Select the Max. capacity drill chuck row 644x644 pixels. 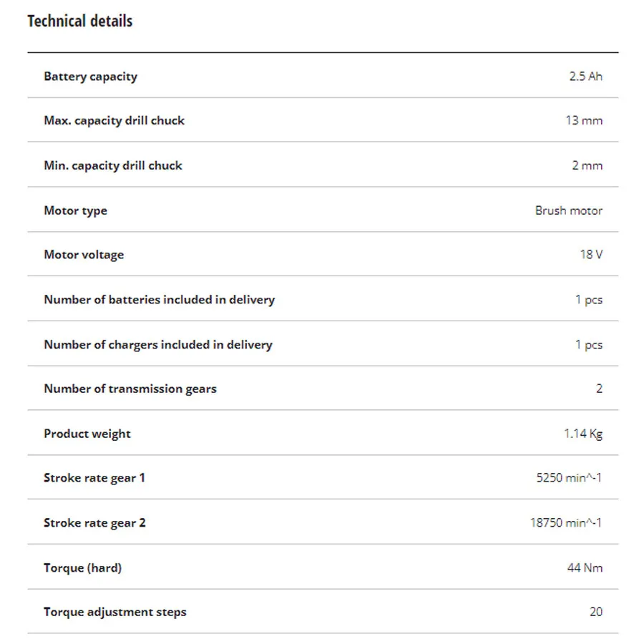[323, 120]
